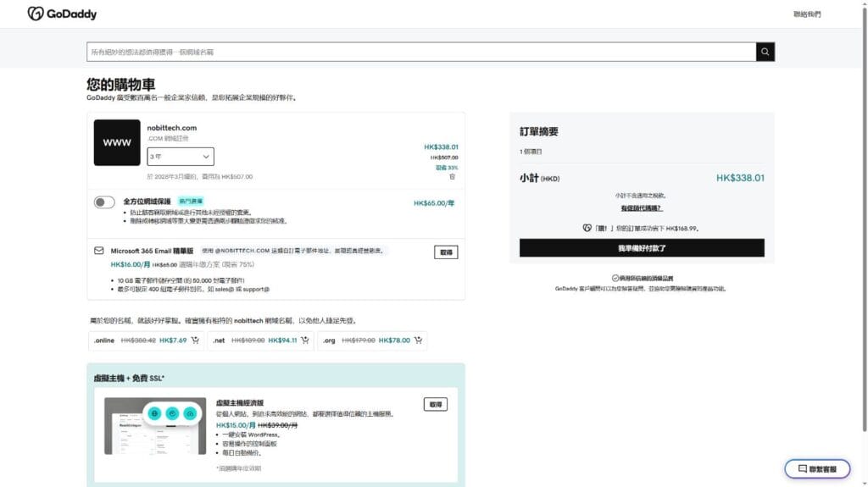This screenshot has width=868, height=487.
Task: Click the HK$338.01 subtotal amount
Action: click(740, 178)
